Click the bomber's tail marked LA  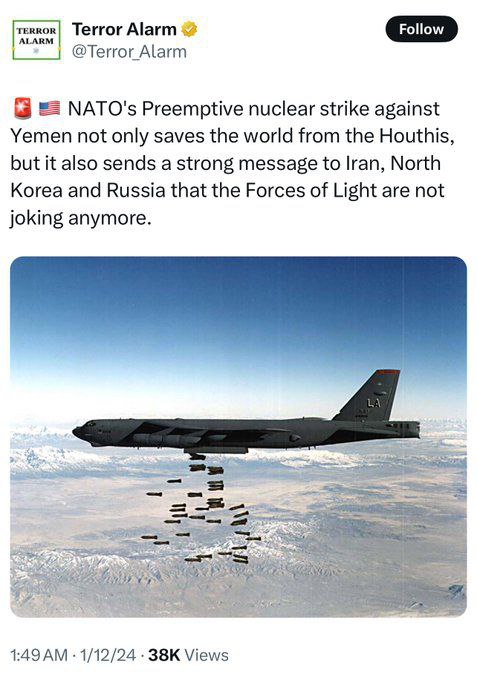[371, 396]
